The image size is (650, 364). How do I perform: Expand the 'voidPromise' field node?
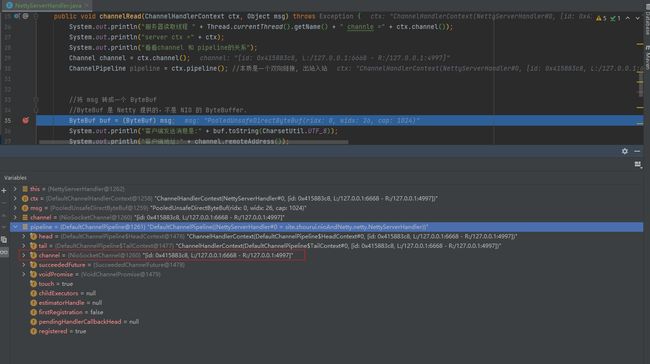click(x=24, y=274)
